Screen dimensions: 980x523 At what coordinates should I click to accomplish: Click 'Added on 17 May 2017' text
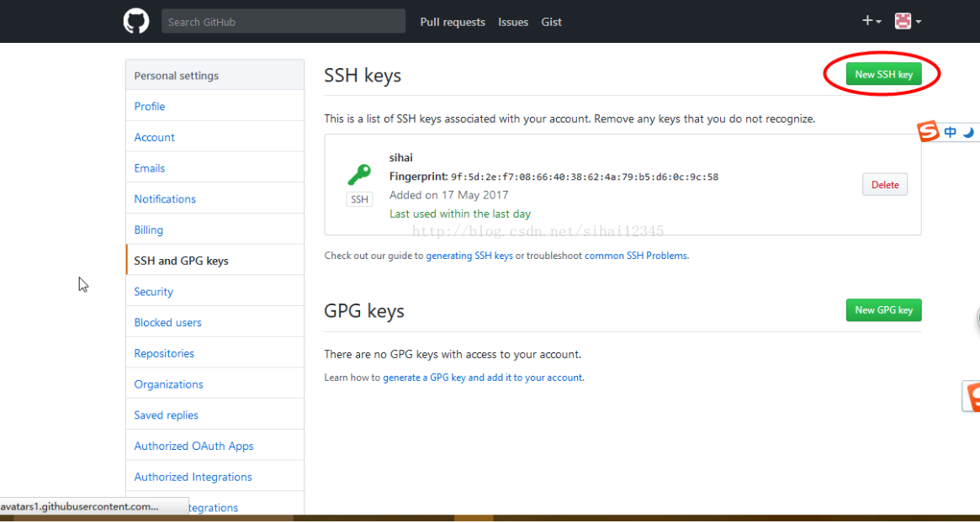click(x=448, y=195)
